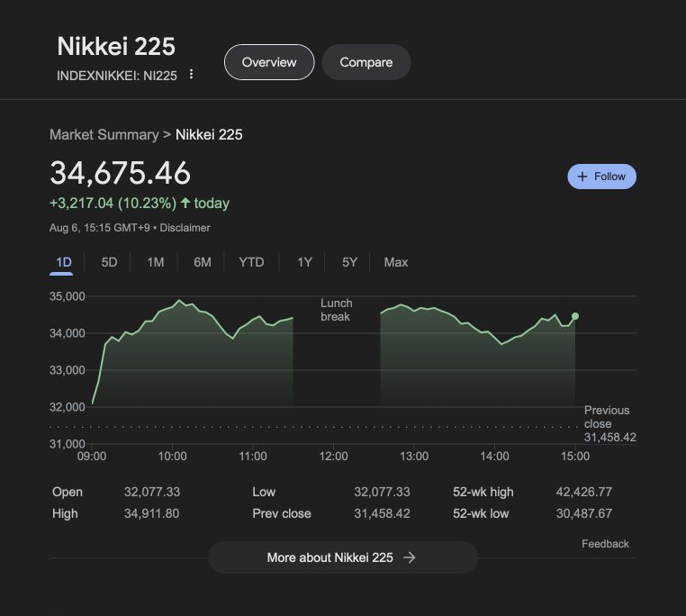The height and width of the screenshot is (616, 686).
Task: Select the 1Y time range
Action: [304, 262]
